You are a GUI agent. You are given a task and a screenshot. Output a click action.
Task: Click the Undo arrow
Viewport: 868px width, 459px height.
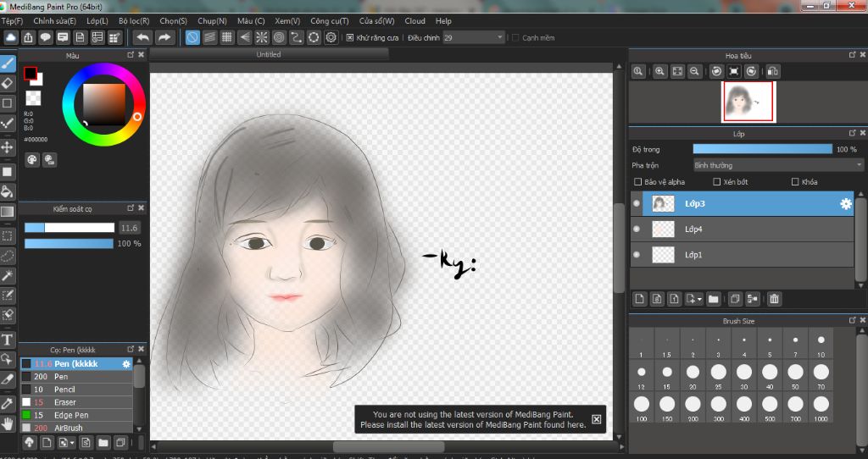pos(142,37)
